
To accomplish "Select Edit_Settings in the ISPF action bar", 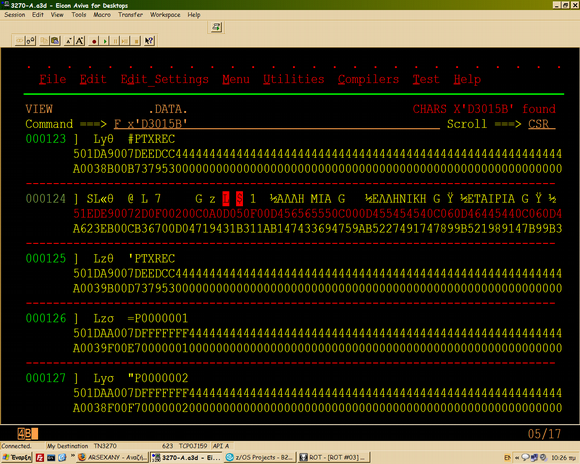I will [x=165, y=80].
